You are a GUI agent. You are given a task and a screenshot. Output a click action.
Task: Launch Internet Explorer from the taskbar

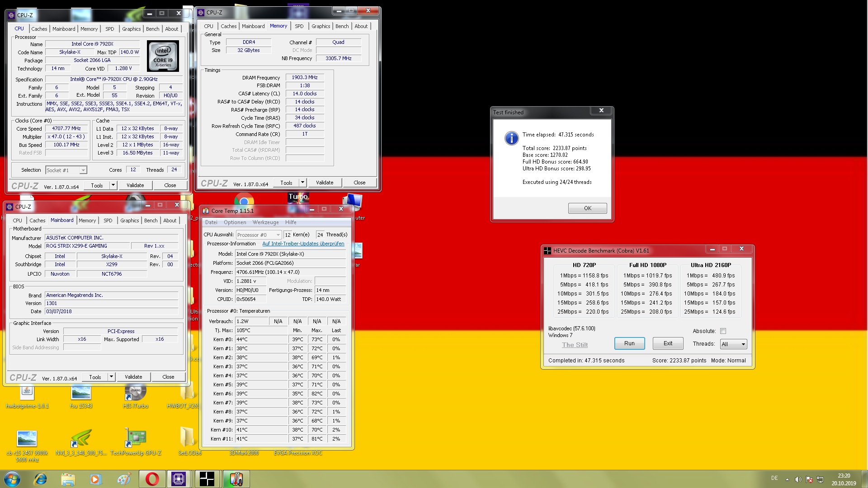pyautogui.click(x=41, y=479)
